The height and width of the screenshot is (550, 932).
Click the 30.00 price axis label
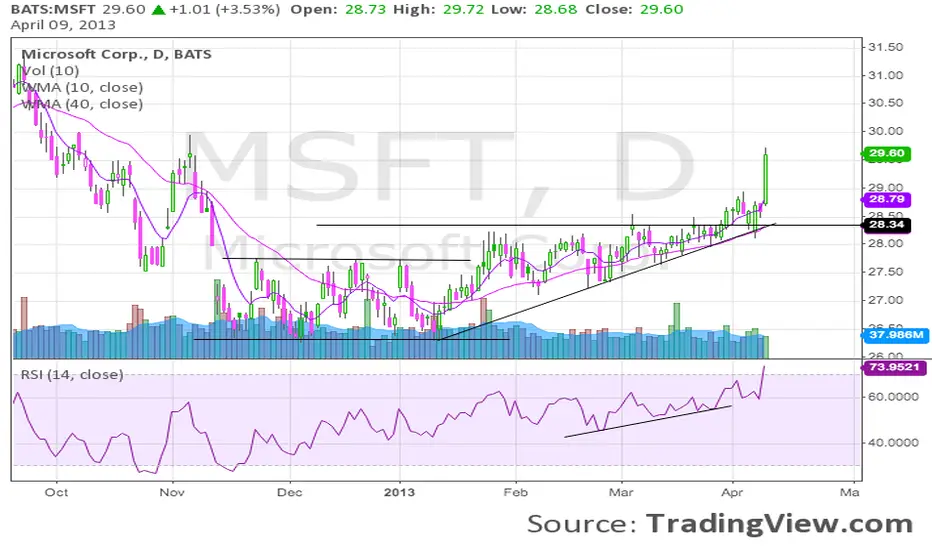pyautogui.click(x=886, y=131)
